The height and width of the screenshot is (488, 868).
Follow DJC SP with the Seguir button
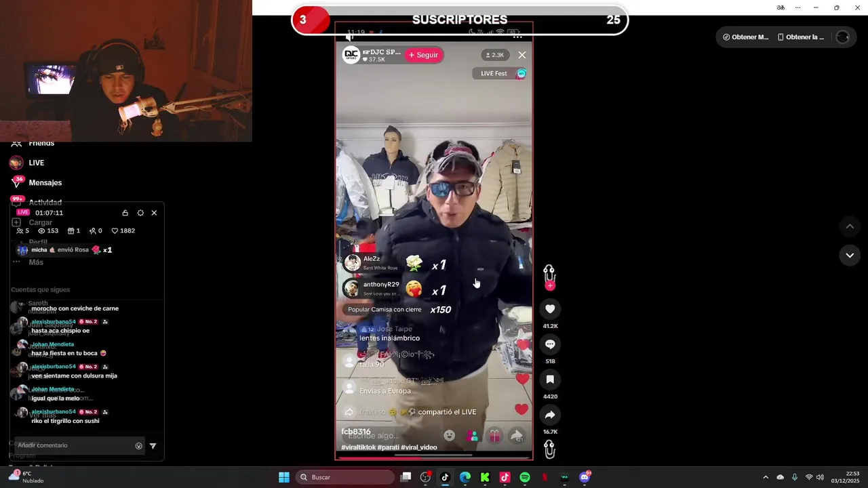coord(423,55)
